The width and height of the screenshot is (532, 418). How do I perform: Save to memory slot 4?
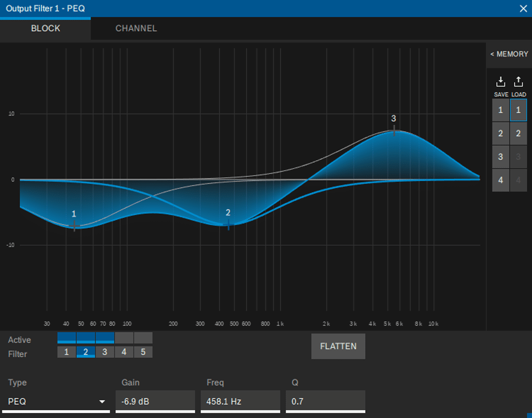click(x=501, y=180)
